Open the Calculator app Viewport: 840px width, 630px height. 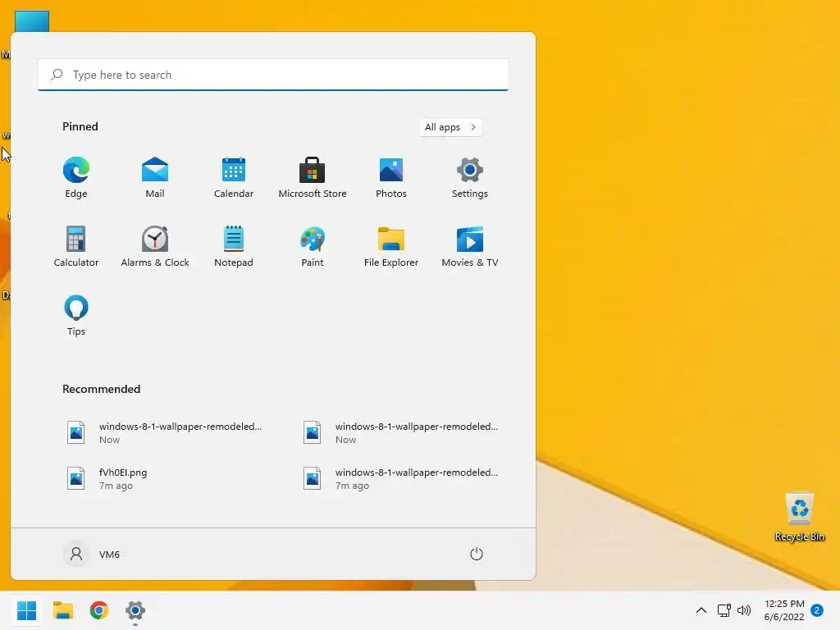coord(76,246)
